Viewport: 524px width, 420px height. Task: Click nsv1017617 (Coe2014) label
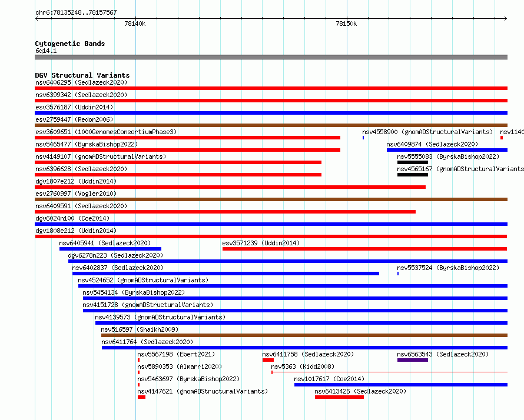pyautogui.click(x=329, y=379)
